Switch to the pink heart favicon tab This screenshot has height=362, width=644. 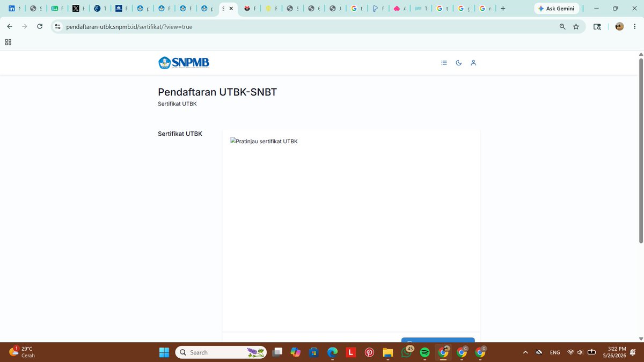click(399, 9)
